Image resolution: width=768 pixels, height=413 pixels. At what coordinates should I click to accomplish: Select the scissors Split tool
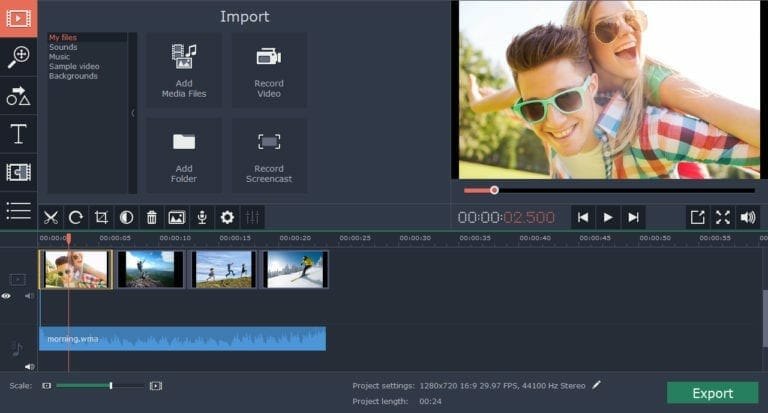50,217
